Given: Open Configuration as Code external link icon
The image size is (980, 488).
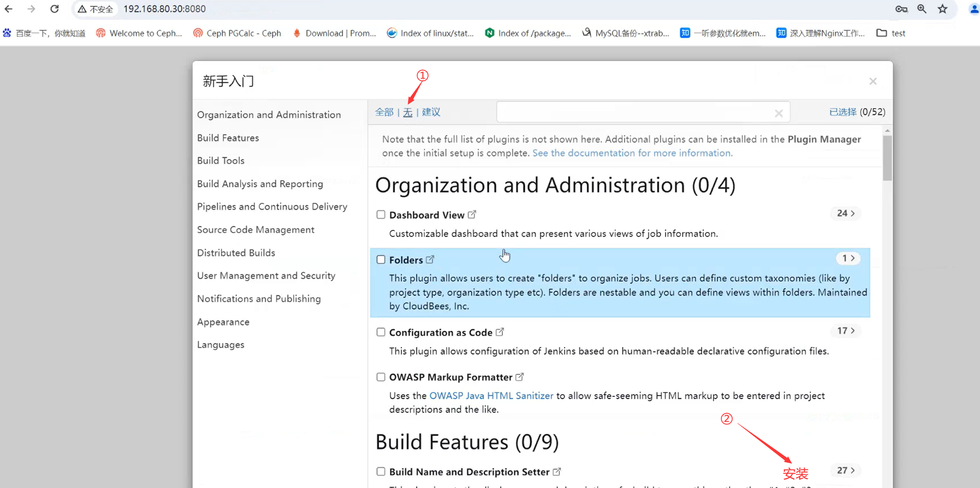Looking at the screenshot, I should click(500, 332).
